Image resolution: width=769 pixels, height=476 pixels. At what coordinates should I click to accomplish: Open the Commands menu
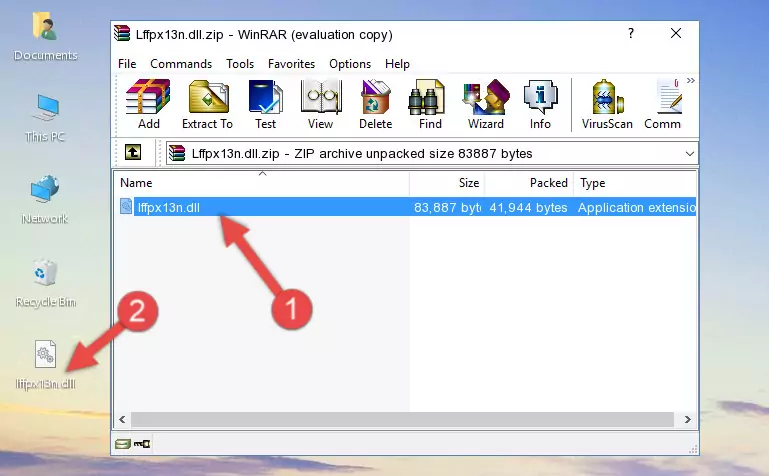click(181, 64)
